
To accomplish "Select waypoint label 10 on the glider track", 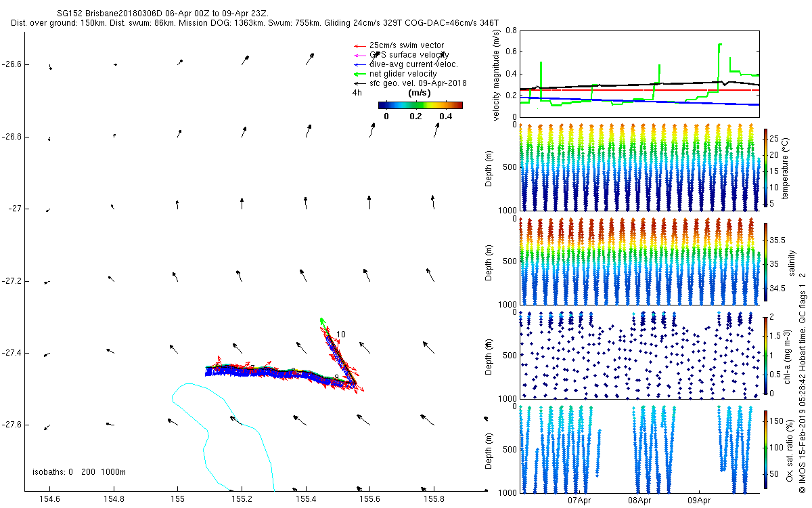I will point(341,335).
